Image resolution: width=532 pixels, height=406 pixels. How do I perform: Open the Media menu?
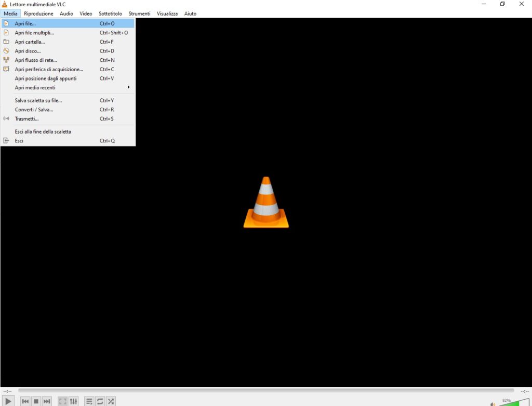(x=10, y=14)
